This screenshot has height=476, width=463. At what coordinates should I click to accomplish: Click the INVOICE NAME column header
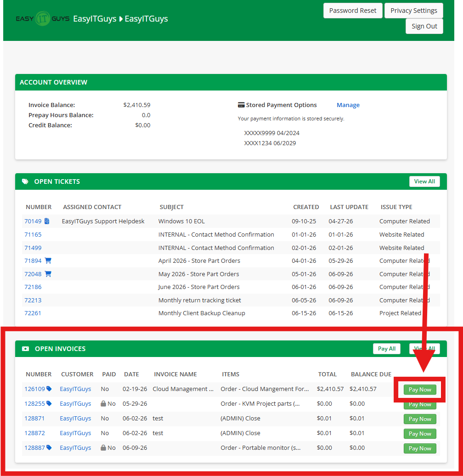click(x=175, y=374)
